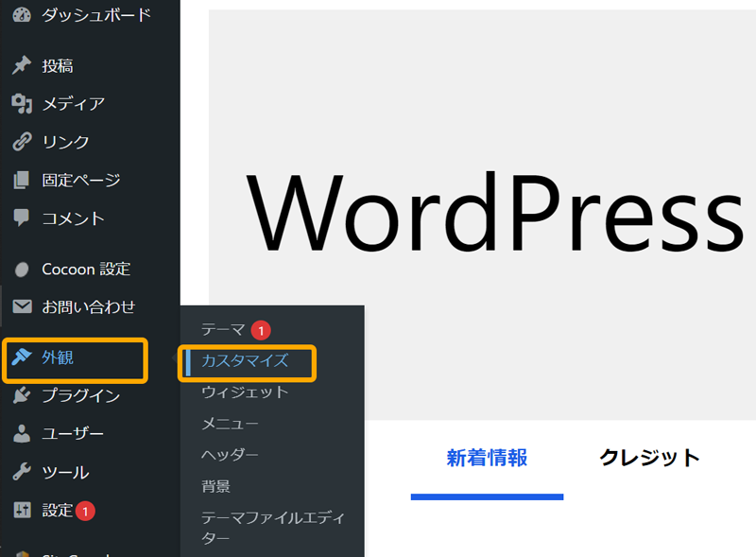756x557 pixels.
Task: Choose ヘッダー from the submenu
Action: click(230, 455)
